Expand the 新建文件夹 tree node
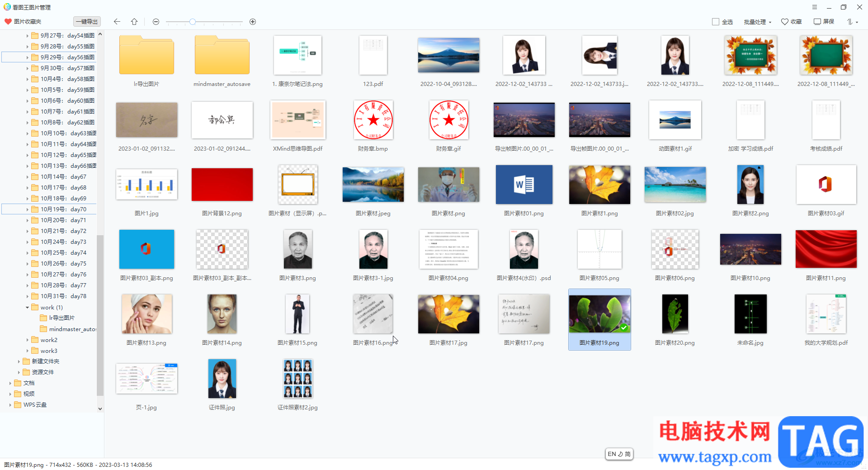Screen dimensions: 868x470 pyautogui.click(x=19, y=361)
